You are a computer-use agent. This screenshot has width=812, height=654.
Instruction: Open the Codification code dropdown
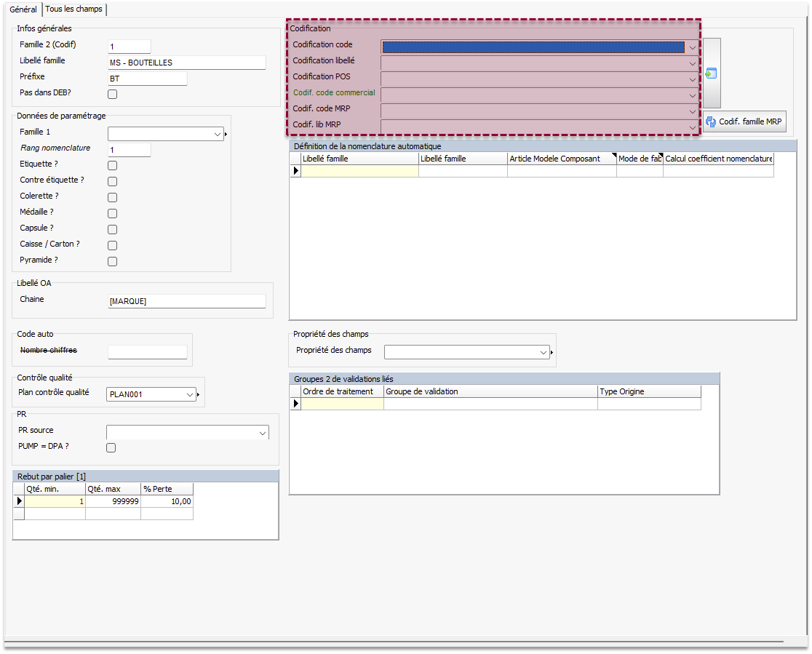click(693, 47)
